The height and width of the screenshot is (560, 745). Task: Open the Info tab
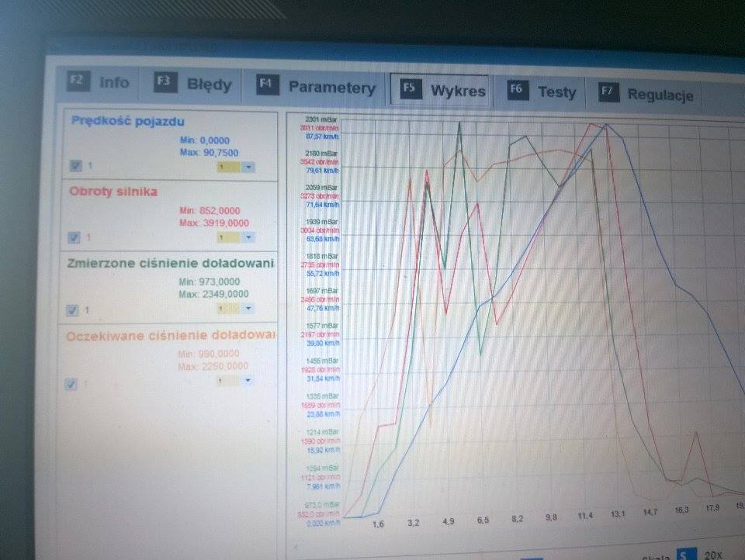pyautogui.click(x=99, y=81)
